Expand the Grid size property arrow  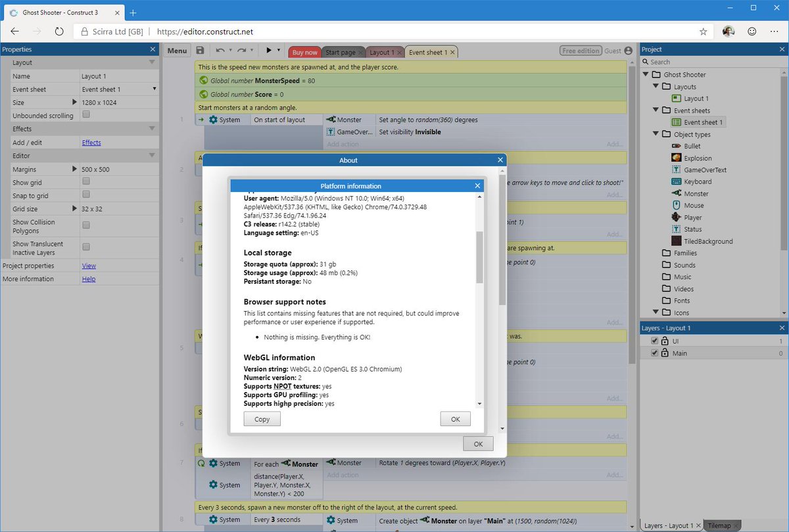click(x=74, y=208)
